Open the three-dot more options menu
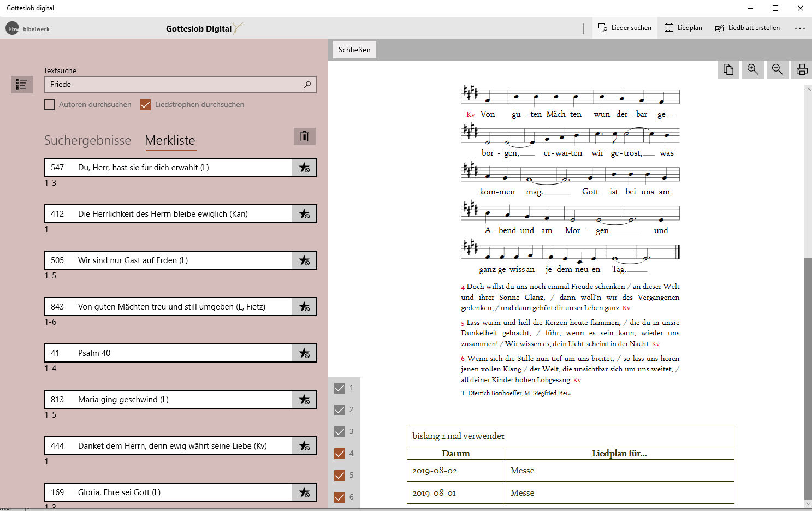812x511 pixels. pos(799,28)
